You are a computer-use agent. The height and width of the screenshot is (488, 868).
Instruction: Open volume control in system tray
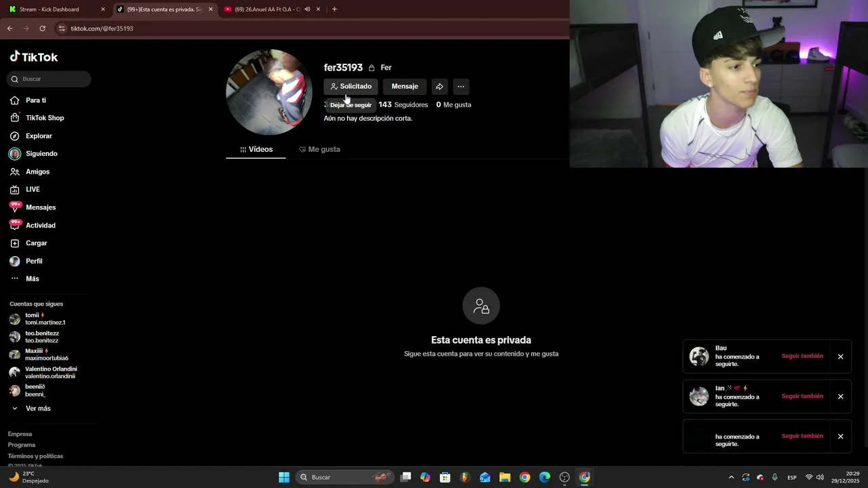point(820,477)
